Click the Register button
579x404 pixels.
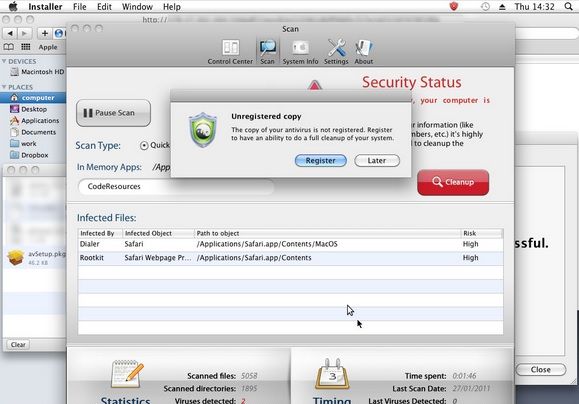(321, 161)
